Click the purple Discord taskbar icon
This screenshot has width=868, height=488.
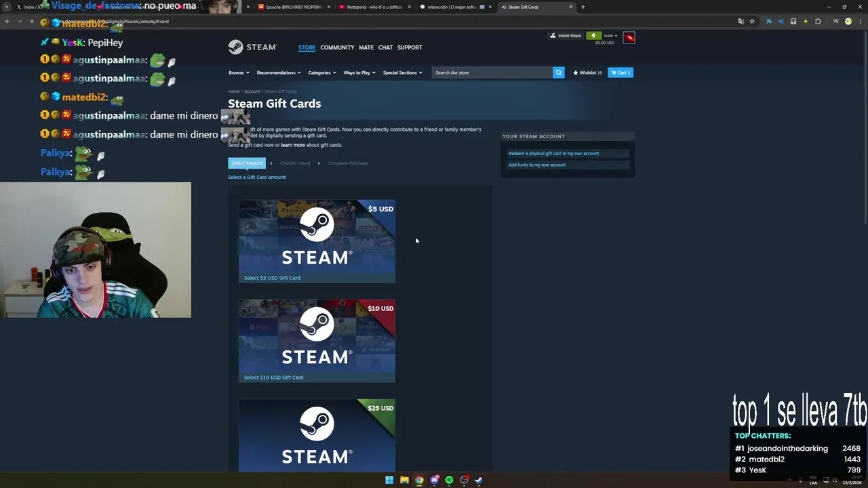click(x=434, y=480)
